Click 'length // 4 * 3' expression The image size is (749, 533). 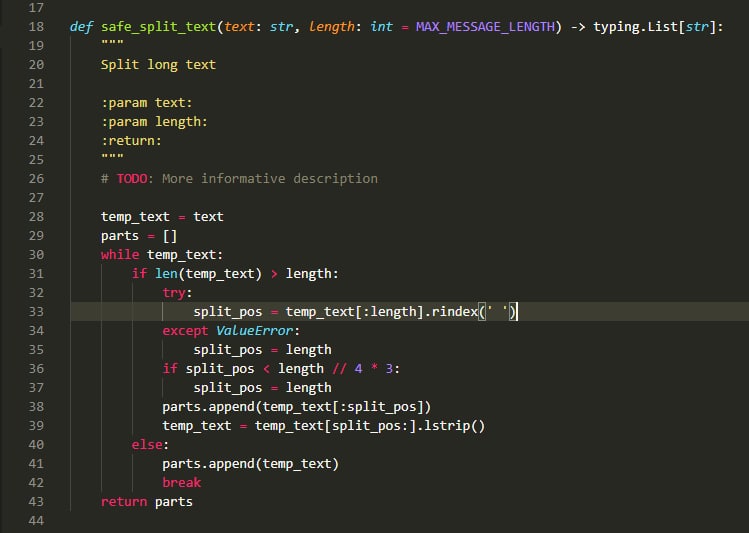pos(335,369)
